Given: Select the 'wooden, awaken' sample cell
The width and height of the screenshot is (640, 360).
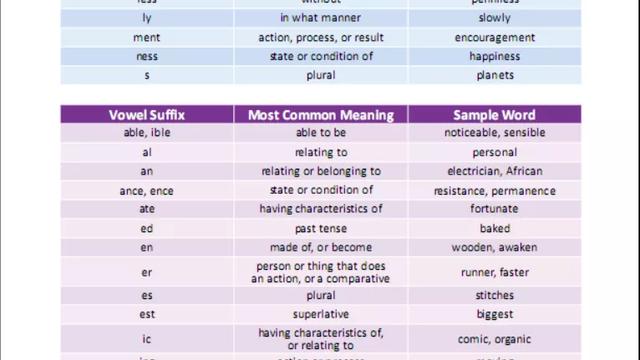Looking at the screenshot, I should click(x=494, y=247).
